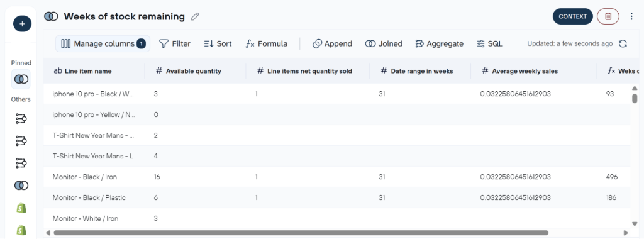Open the SQL editor
The width and height of the screenshot is (644, 239).
pyautogui.click(x=489, y=43)
